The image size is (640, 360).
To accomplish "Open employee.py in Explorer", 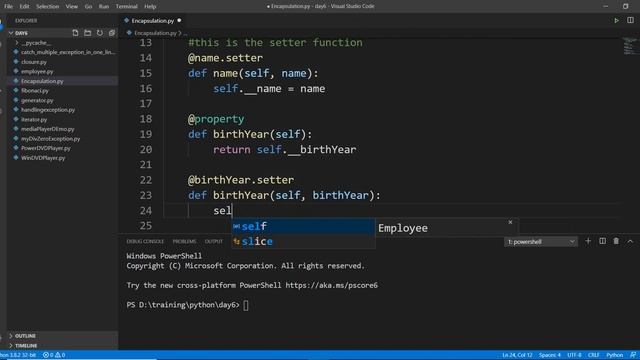I will point(37,71).
